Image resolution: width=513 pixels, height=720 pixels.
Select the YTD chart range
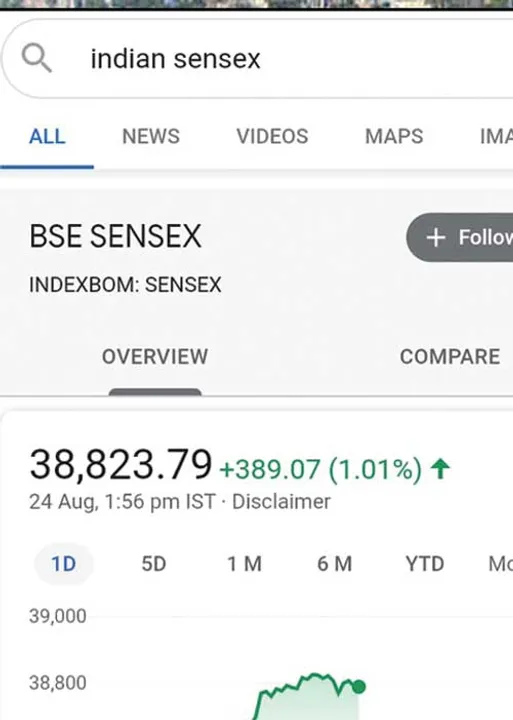point(424,564)
